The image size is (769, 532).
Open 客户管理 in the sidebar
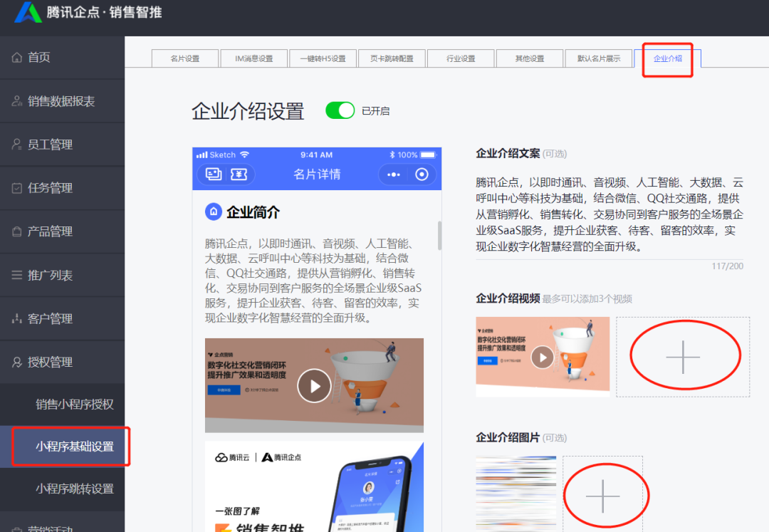[62, 319]
